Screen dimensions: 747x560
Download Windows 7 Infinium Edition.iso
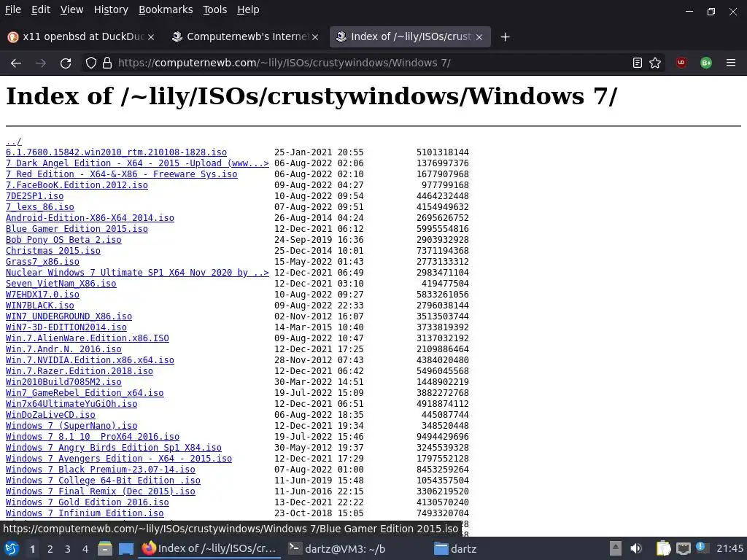85,514
